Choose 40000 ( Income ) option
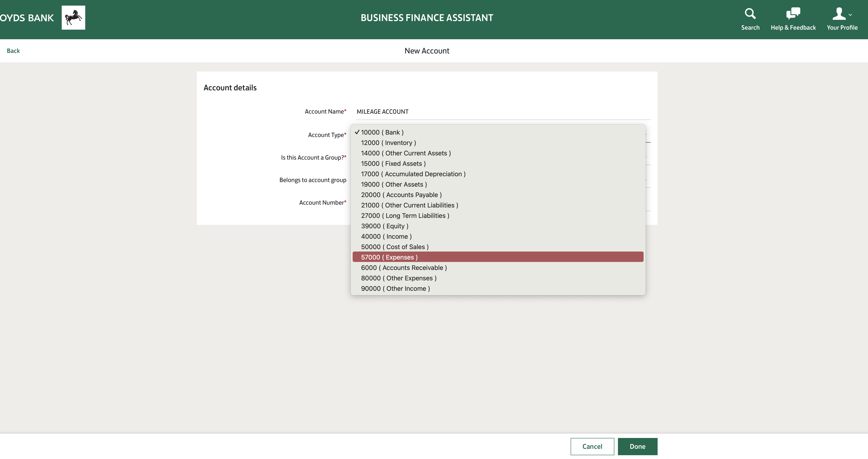This screenshot has height=459, width=868. [x=498, y=237]
